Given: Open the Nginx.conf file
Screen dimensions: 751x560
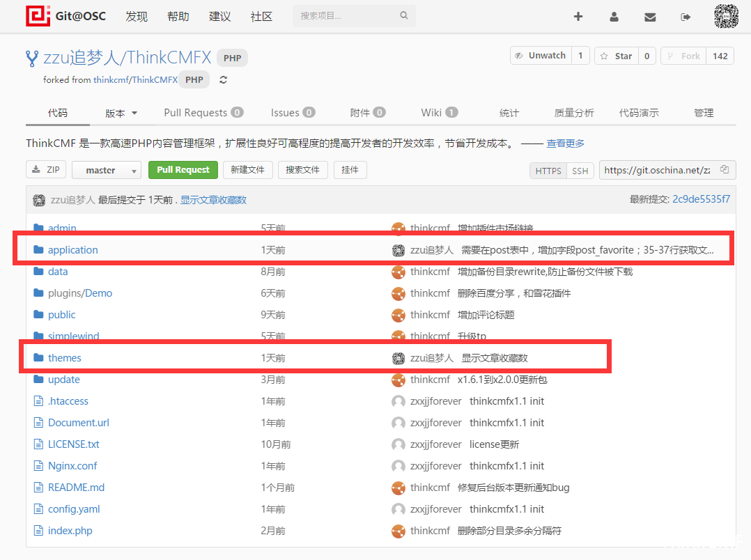Looking at the screenshot, I should pos(72,466).
